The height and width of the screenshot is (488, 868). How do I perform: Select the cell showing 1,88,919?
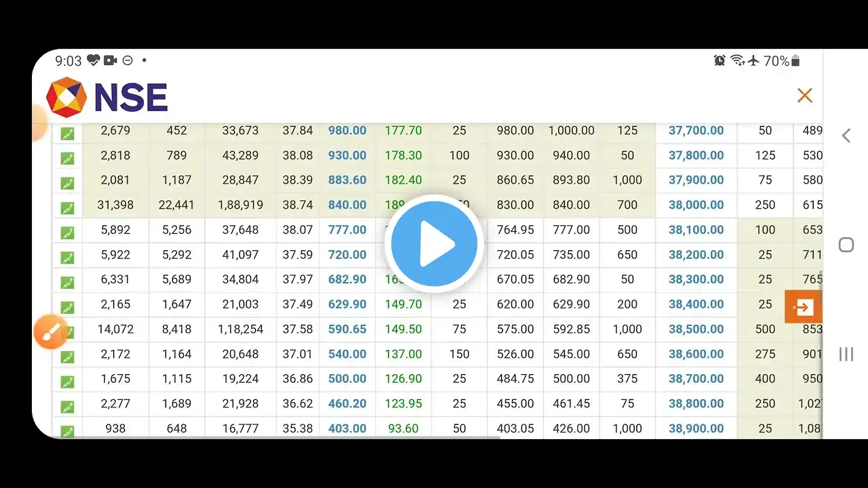[x=240, y=205]
